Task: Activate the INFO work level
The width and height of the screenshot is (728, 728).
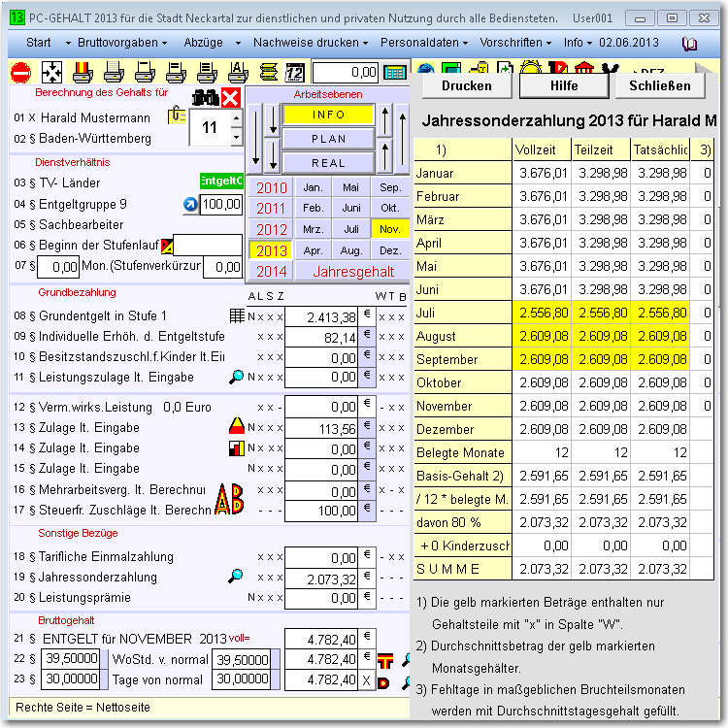Action: (x=328, y=115)
